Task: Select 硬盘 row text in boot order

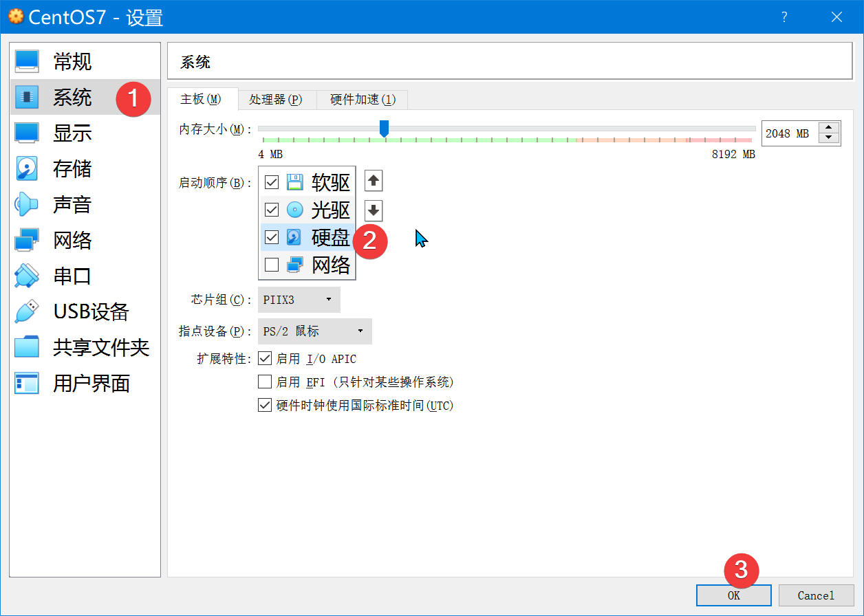Action: pyautogui.click(x=331, y=238)
